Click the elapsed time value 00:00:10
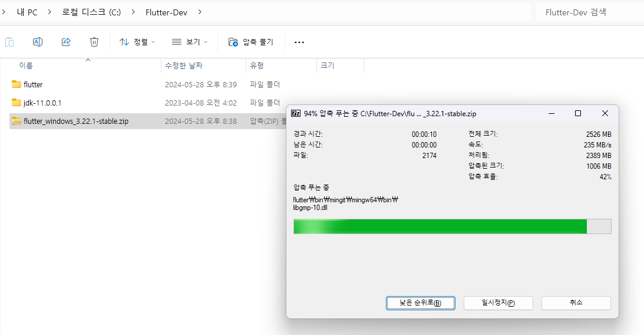The image size is (644, 335). coord(424,134)
